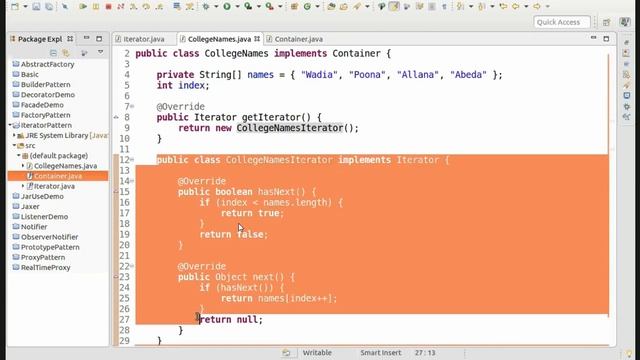This screenshot has width=640, height=360.
Task: Collapse the src folder node
Action: coord(14,145)
